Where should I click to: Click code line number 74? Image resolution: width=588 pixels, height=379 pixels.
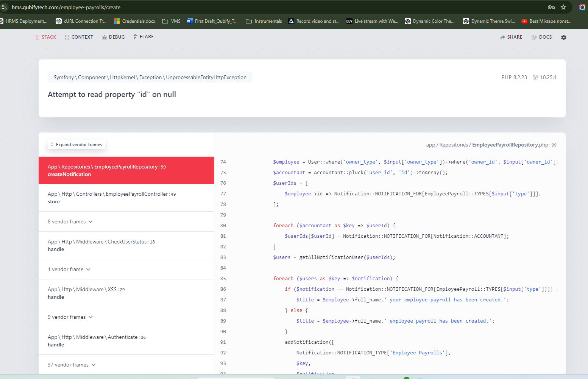click(223, 162)
